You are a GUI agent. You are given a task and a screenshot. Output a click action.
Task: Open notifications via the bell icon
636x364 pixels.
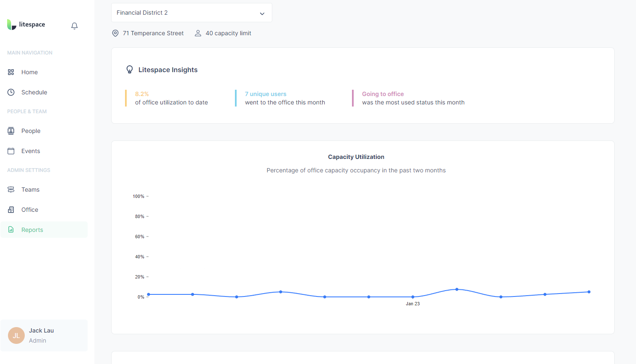74,26
